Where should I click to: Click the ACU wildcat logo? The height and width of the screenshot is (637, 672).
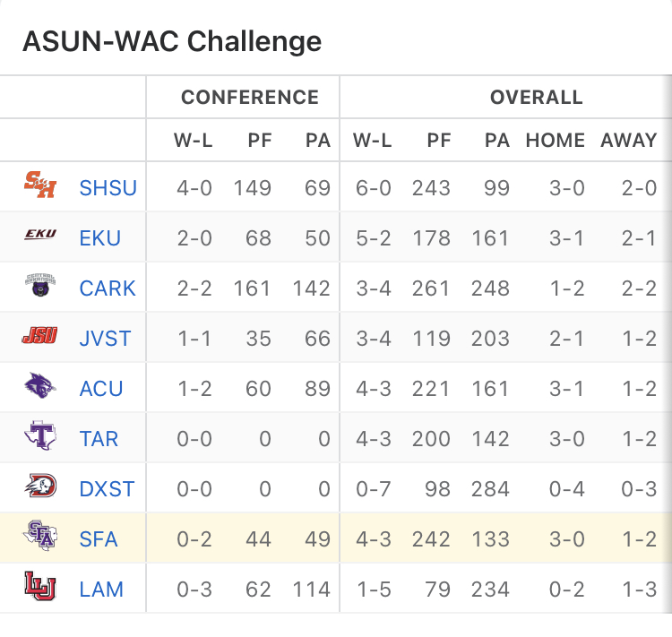coord(40,385)
